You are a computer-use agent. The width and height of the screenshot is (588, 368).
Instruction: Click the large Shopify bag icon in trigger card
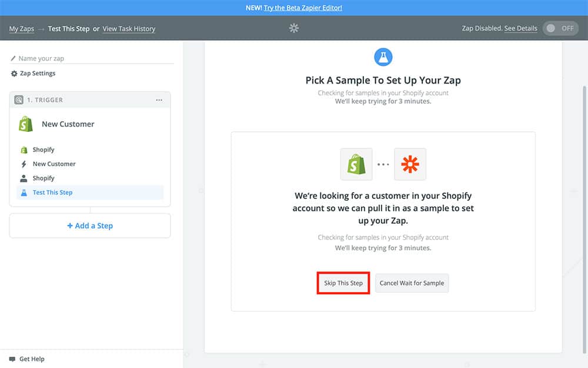(x=26, y=124)
